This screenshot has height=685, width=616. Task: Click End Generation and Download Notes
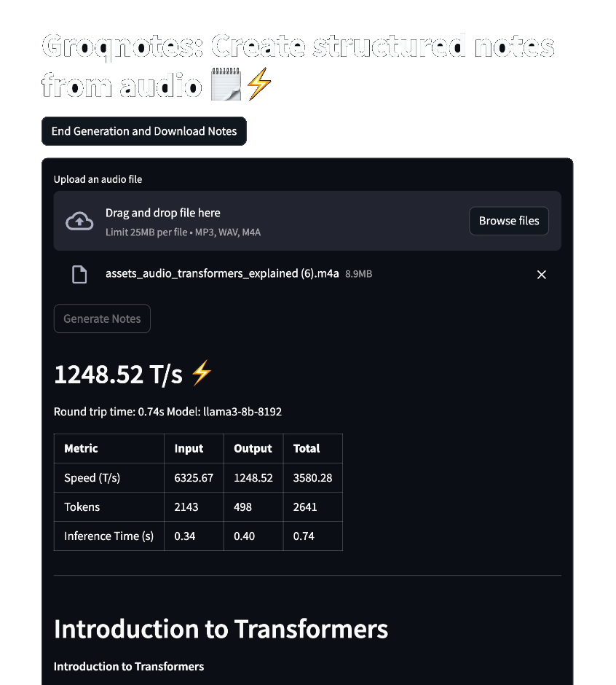coord(144,131)
